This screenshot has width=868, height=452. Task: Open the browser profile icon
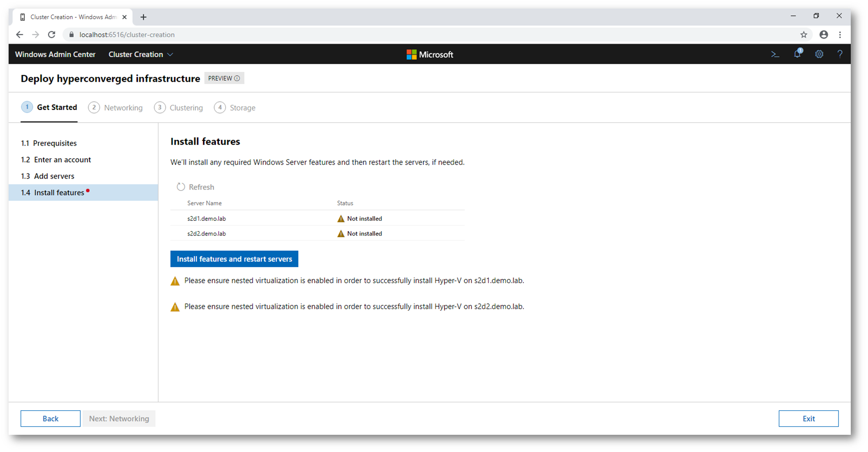[x=823, y=34]
